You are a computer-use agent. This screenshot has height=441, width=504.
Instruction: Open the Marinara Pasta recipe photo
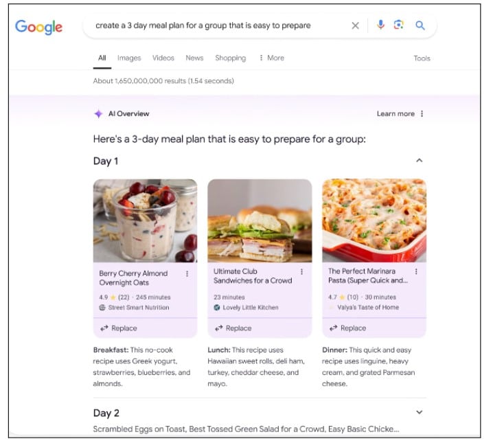click(374, 220)
